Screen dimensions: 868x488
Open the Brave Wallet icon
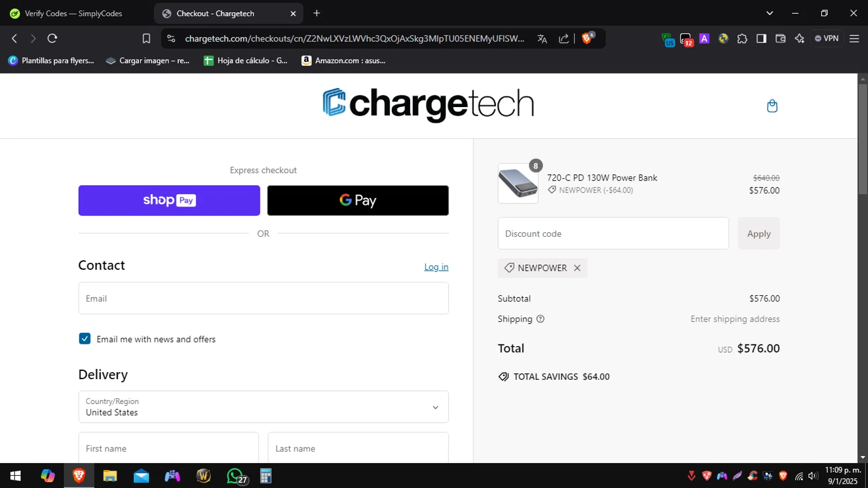pos(781,38)
